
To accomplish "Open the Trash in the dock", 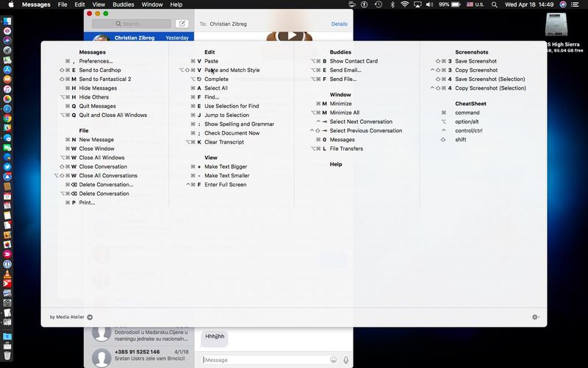I will [x=7, y=355].
